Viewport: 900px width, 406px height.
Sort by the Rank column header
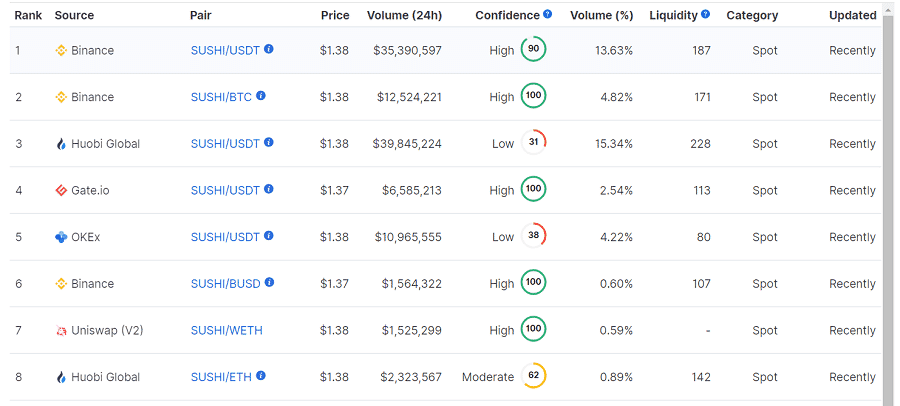click(28, 15)
